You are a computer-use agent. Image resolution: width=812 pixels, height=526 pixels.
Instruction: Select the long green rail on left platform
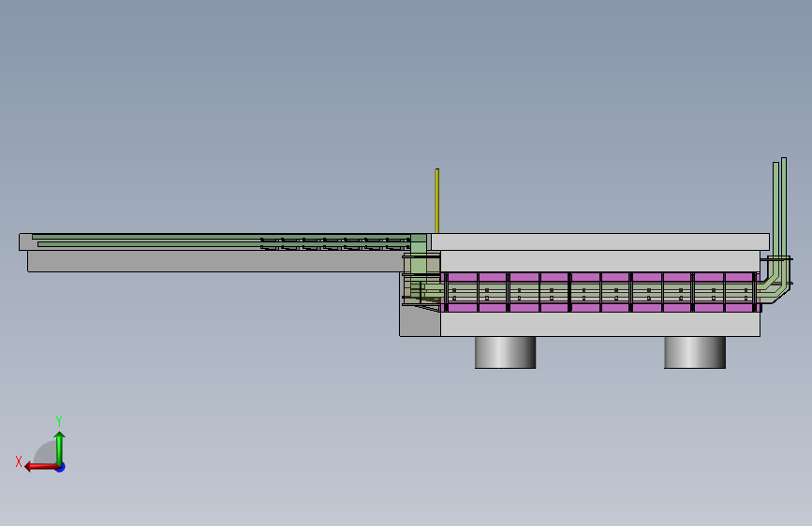222,237
